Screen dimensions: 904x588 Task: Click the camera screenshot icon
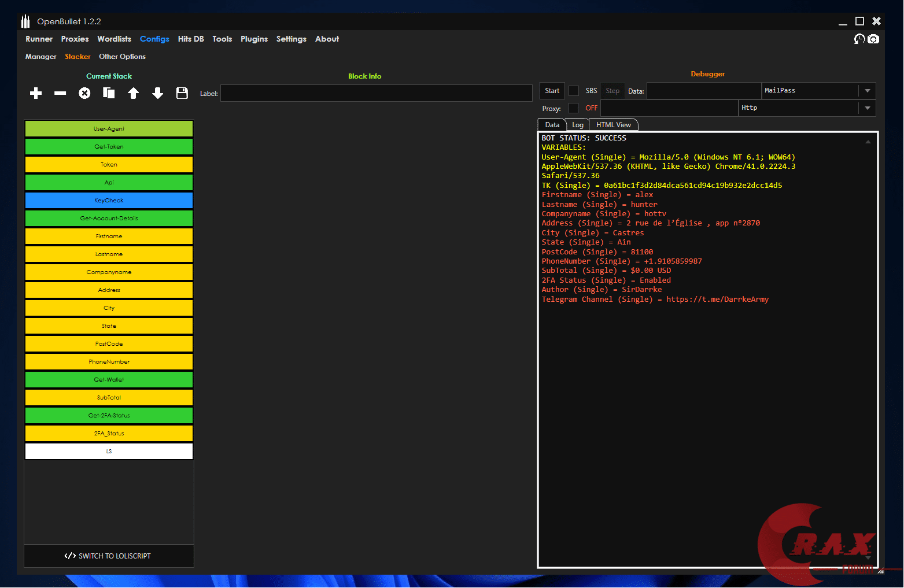pyautogui.click(x=873, y=39)
